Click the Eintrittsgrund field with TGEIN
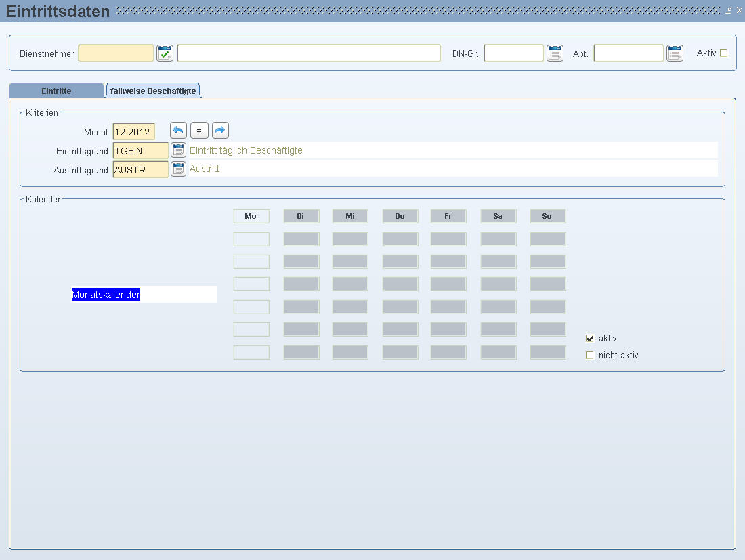 [141, 151]
